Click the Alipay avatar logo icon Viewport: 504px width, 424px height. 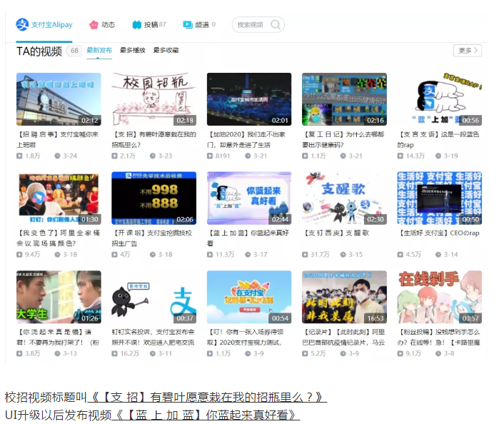(22, 24)
